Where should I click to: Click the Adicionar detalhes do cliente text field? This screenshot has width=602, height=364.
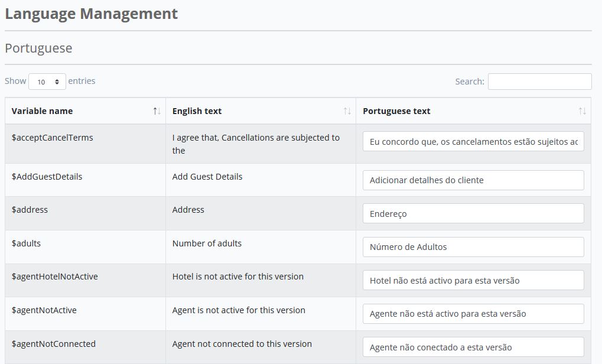tap(473, 180)
